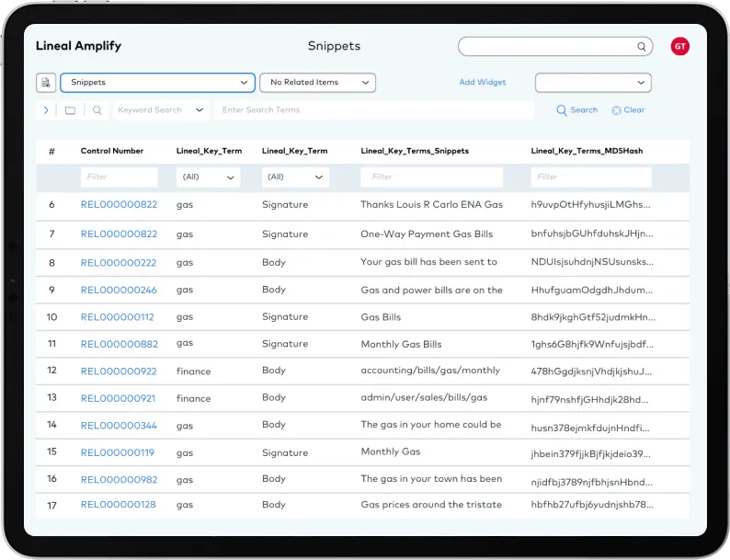The height and width of the screenshot is (560, 730).
Task: Click the Control Number filter field
Action: point(119,177)
